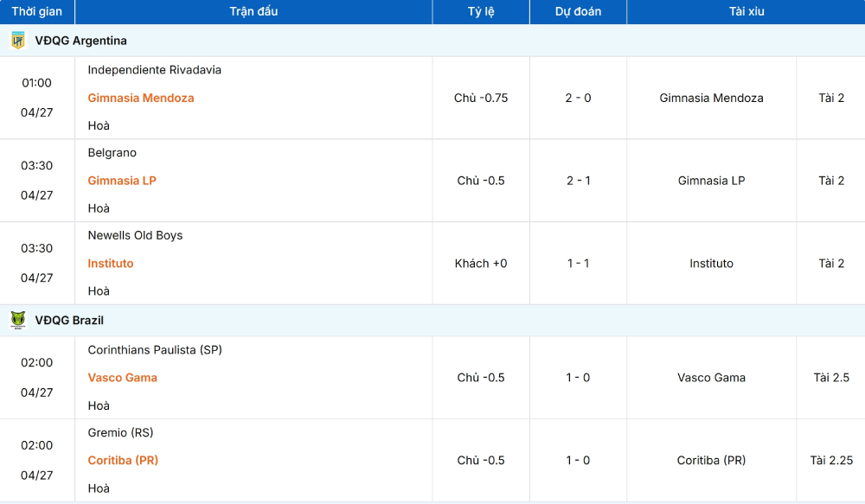Select Corinthians Paulista (SP) team name

(x=155, y=349)
